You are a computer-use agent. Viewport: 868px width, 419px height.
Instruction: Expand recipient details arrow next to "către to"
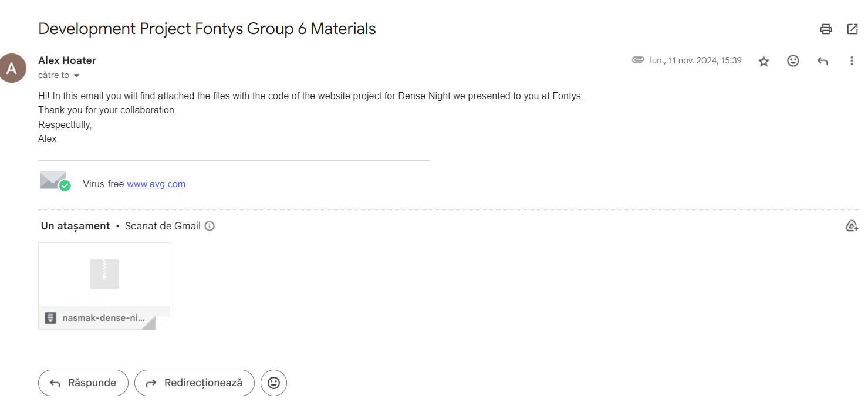coord(76,76)
